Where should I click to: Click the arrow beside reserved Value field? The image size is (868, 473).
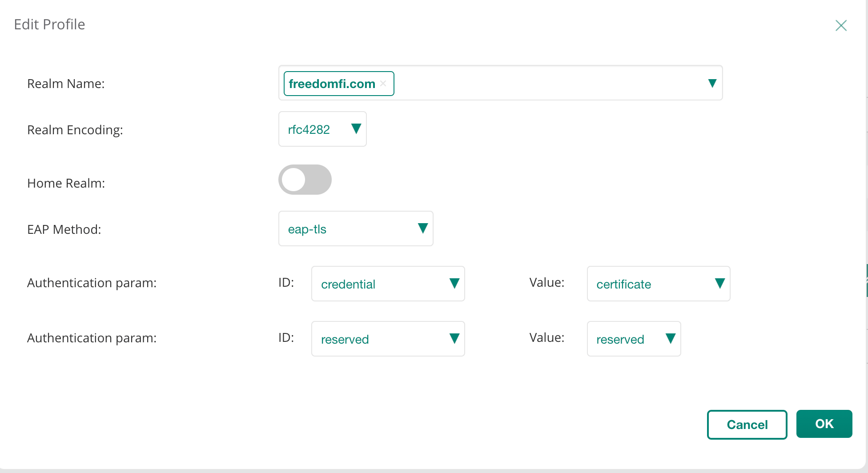click(670, 339)
